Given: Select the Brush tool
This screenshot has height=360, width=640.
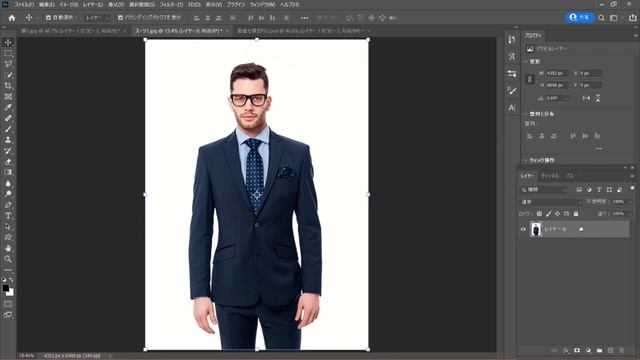Looking at the screenshot, I should point(8,129).
